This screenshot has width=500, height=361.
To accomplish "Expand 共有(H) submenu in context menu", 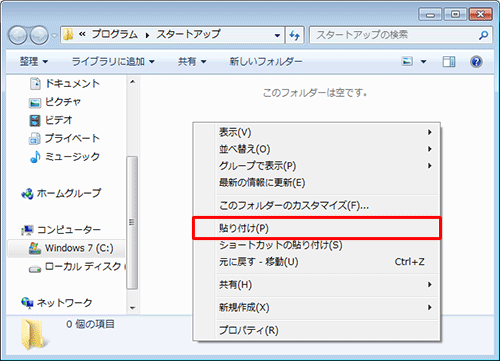I will [x=317, y=285].
